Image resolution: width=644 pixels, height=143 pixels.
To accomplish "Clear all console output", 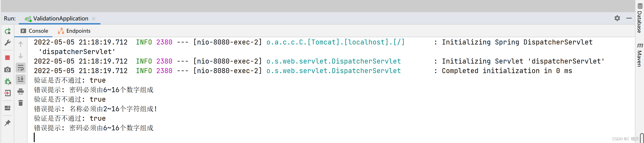I will pyautogui.click(x=21, y=103).
